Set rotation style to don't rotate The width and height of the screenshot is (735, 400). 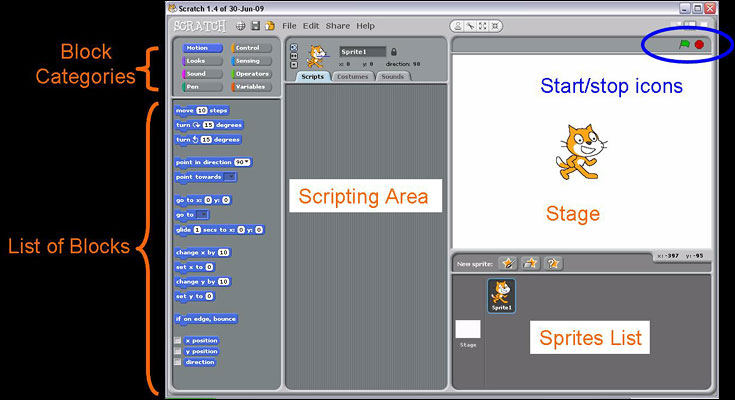(294, 64)
